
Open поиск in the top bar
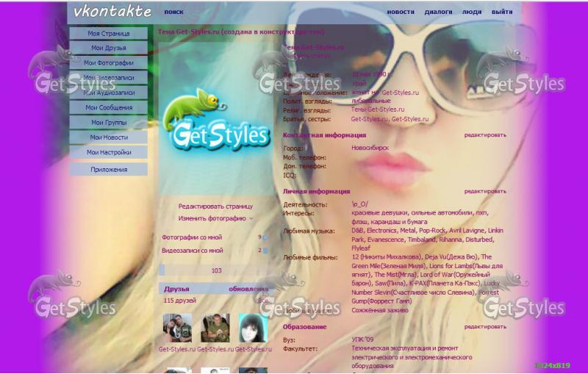[173, 12]
